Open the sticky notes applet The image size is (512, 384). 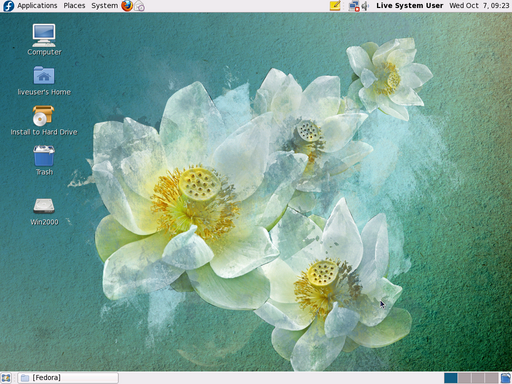(335, 6)
